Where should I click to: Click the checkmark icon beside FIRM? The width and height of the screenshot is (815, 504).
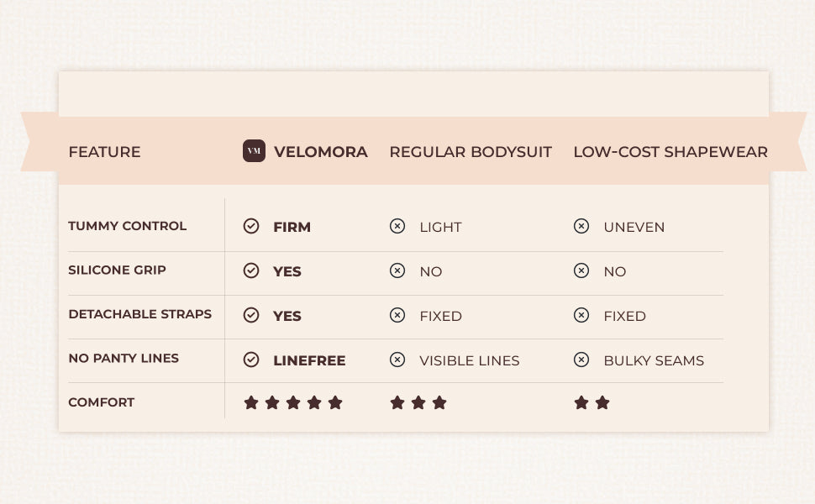tap(251, 226)
